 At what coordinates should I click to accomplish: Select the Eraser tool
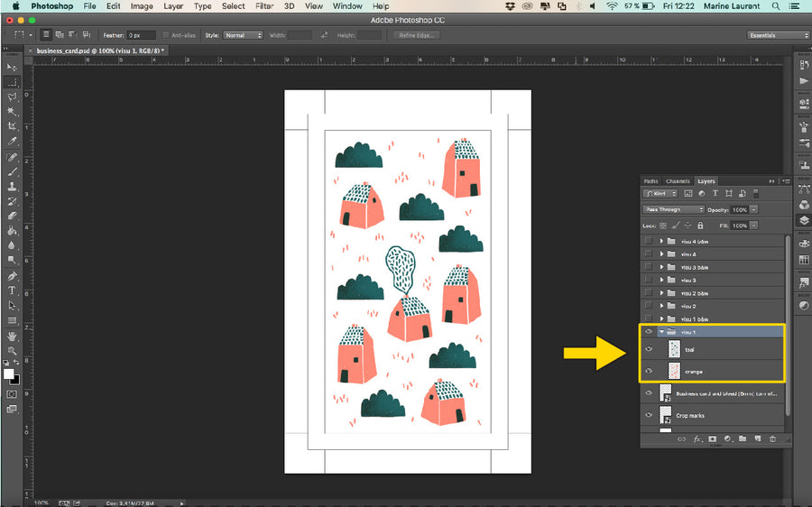[12, 216]
